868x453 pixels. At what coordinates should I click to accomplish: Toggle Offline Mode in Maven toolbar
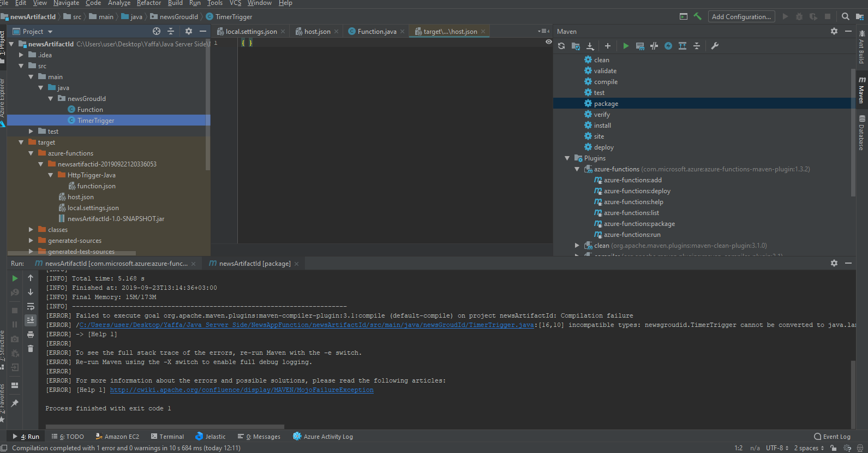654,46
